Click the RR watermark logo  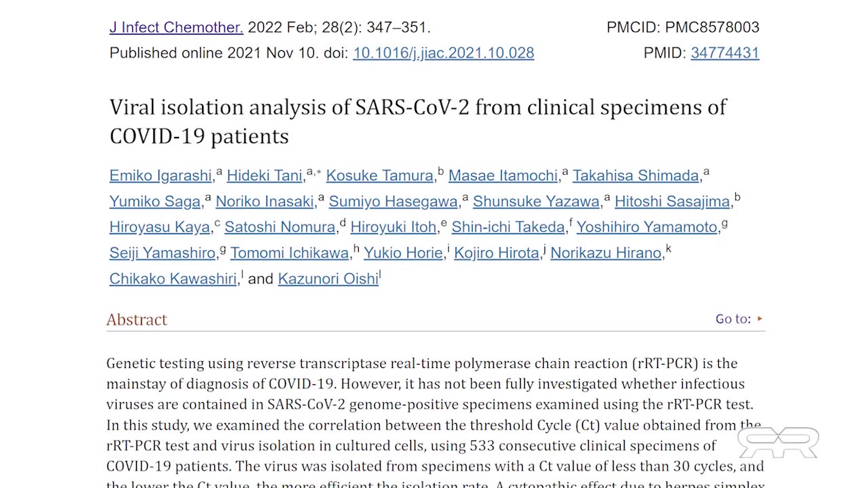[778, 443]
